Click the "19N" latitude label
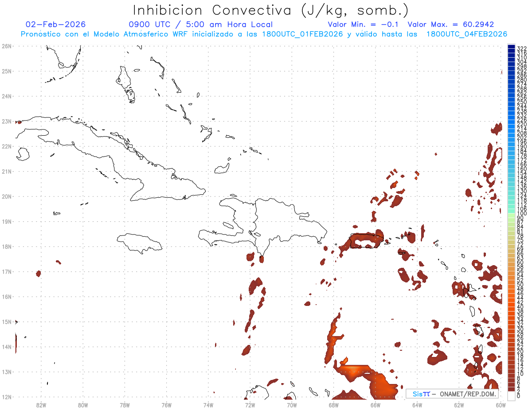The width and height of the screenshot is (532, 411). point(7,221)
